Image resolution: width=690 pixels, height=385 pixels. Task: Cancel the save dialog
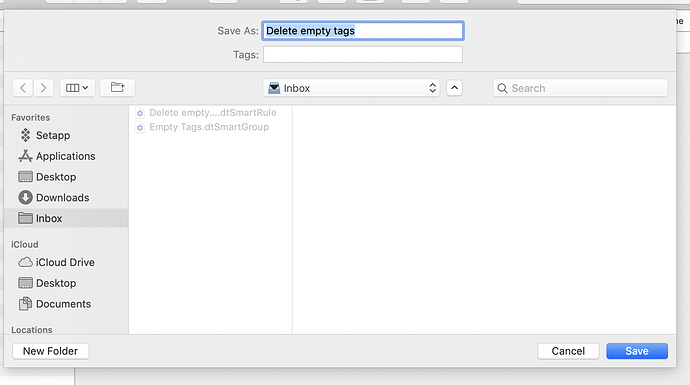(568, 351)
